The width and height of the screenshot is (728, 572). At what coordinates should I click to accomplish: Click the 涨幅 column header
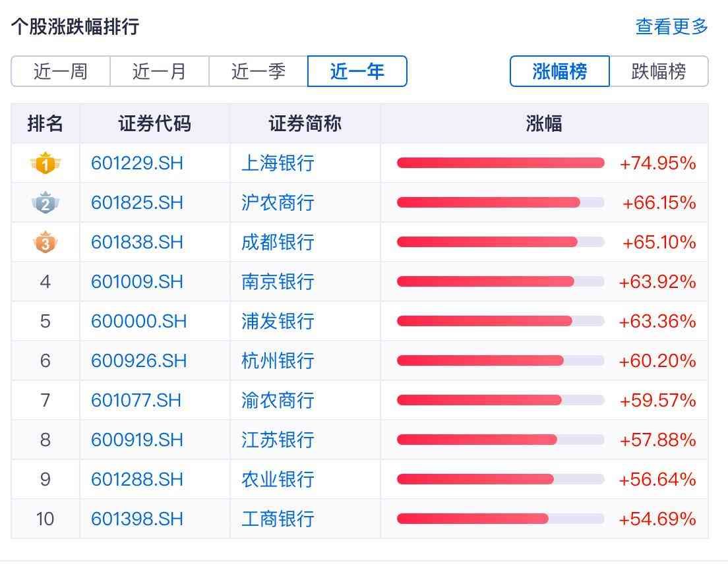coord(544,124)
